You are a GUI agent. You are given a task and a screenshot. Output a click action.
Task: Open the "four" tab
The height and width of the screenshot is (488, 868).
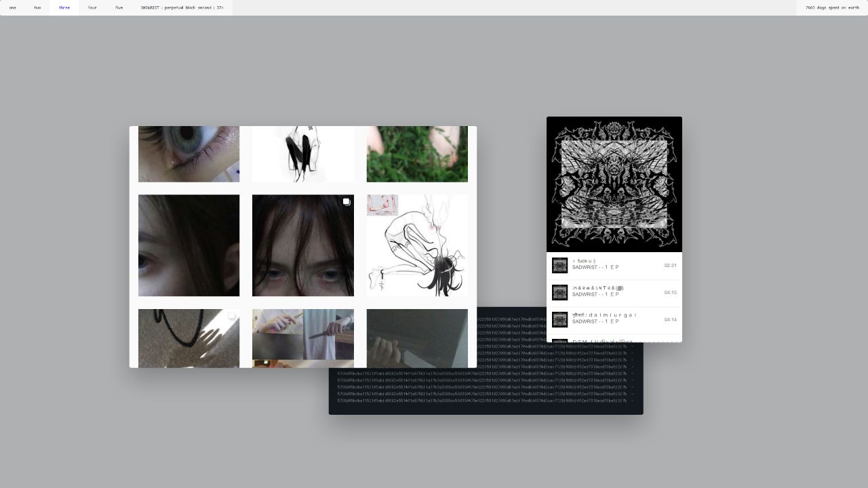(92, 7)
